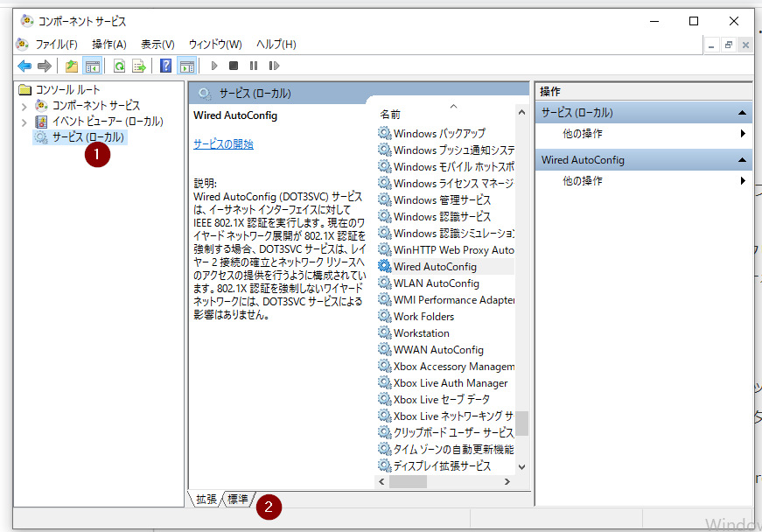Restore the inner MMC child window
The image size is (762, 532).
coord(728,45)
